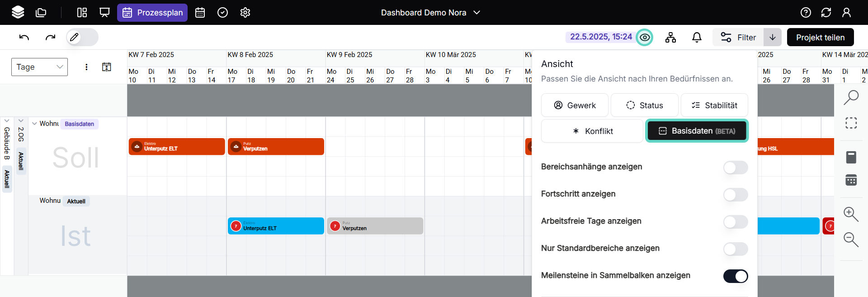Turn on Arbeitsfreie Tage anzeigen
This screenshot has height=297, width=868.
(735, 222)
